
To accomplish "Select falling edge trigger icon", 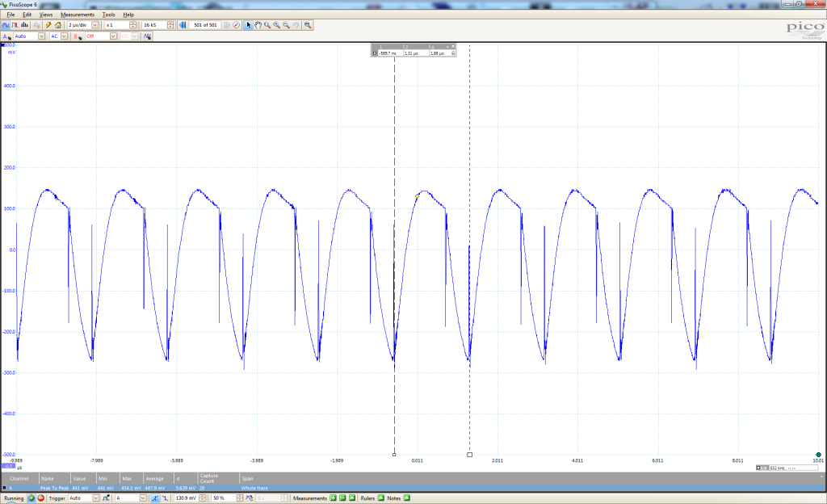I will [165, 498].
